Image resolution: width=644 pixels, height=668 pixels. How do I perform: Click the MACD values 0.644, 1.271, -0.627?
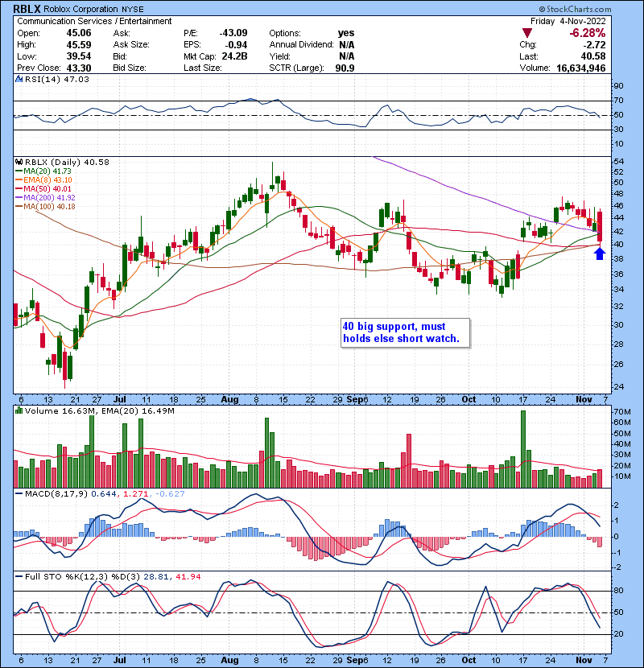pyautogui.click(x=138, y=494)
